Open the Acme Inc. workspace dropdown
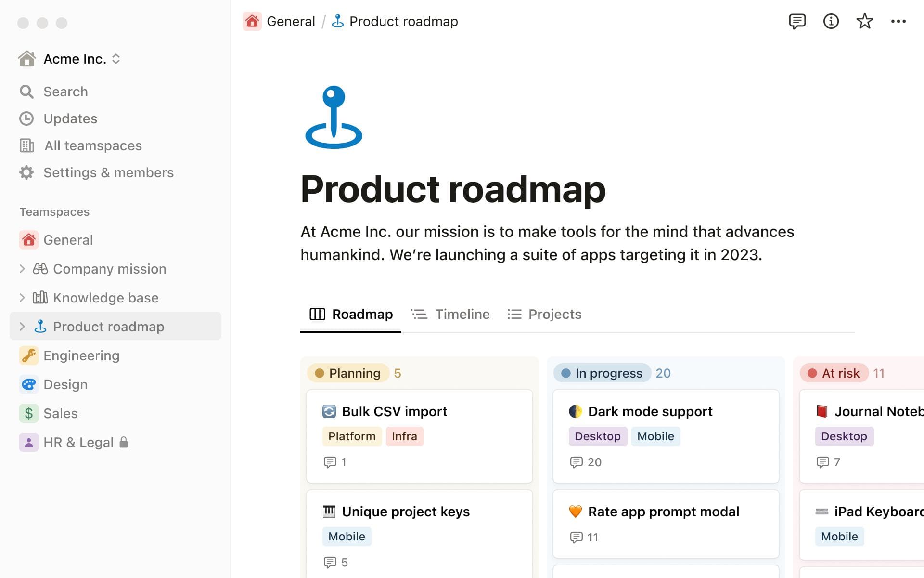Viewport: 924px width, 578px height. point(116,59)
